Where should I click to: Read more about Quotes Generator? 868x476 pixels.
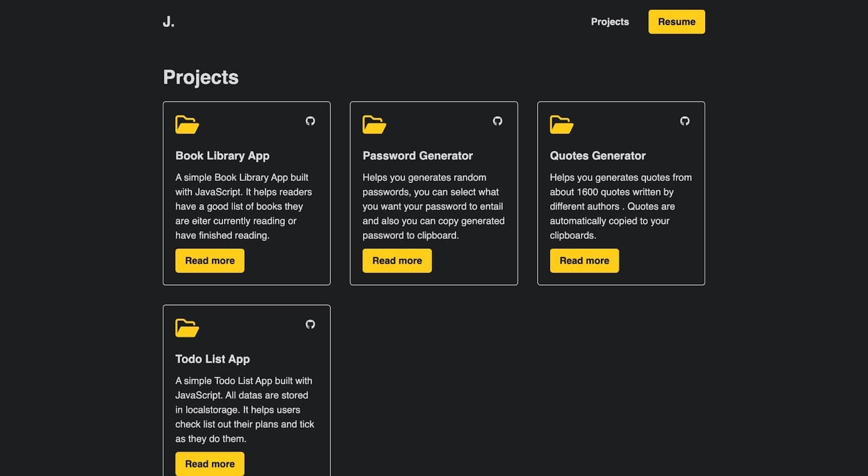point(584,261)
